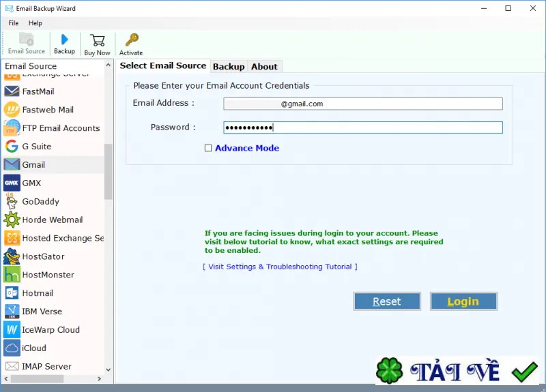Click the source list scroll up arrow
This screenshot has height=392, width=546.
(x=109, y=65)
